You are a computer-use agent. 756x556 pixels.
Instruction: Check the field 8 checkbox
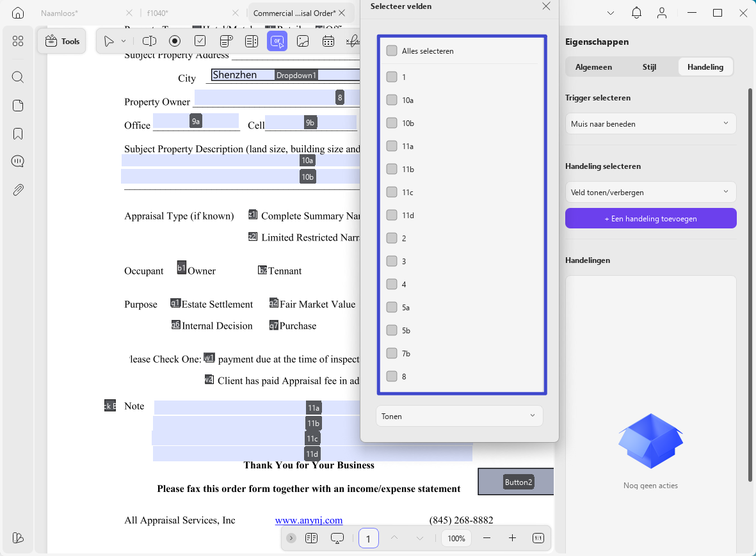click(392, 376)
